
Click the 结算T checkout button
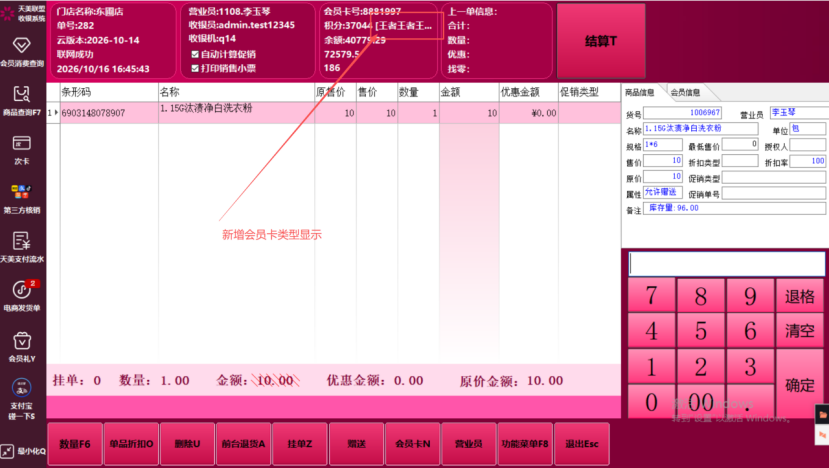601,41
